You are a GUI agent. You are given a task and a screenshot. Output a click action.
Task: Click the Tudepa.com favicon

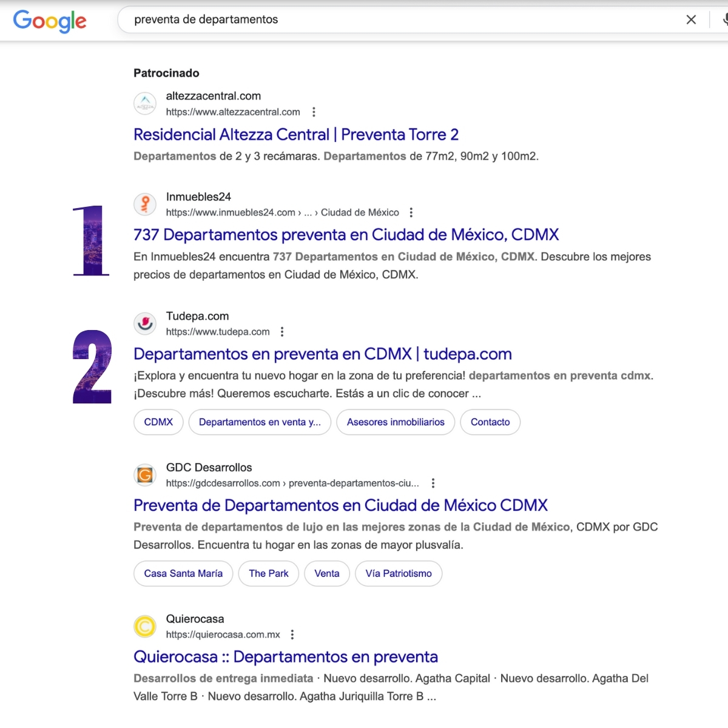(x=145, y=323)
